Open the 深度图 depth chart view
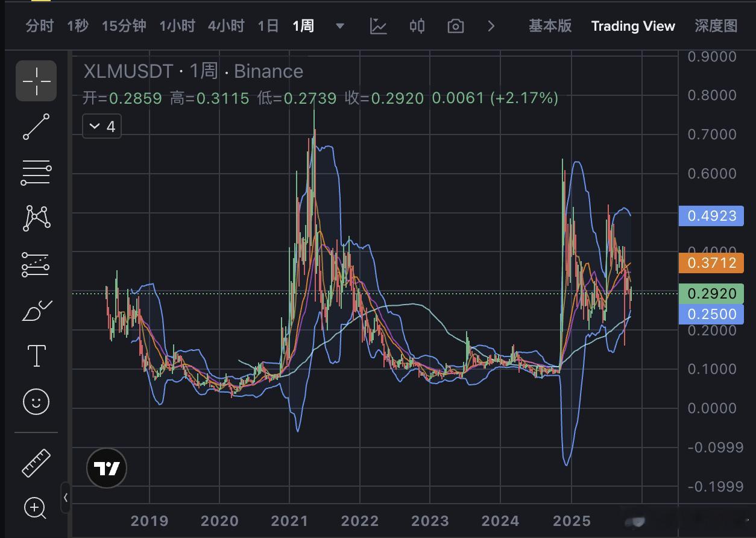 tap(717, 26)
